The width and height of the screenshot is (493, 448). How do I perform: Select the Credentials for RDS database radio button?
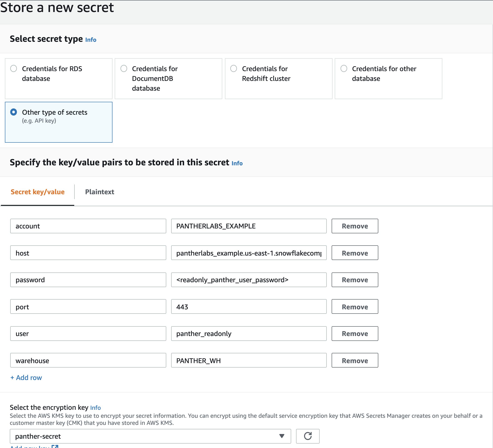click(x=14, y=69)
